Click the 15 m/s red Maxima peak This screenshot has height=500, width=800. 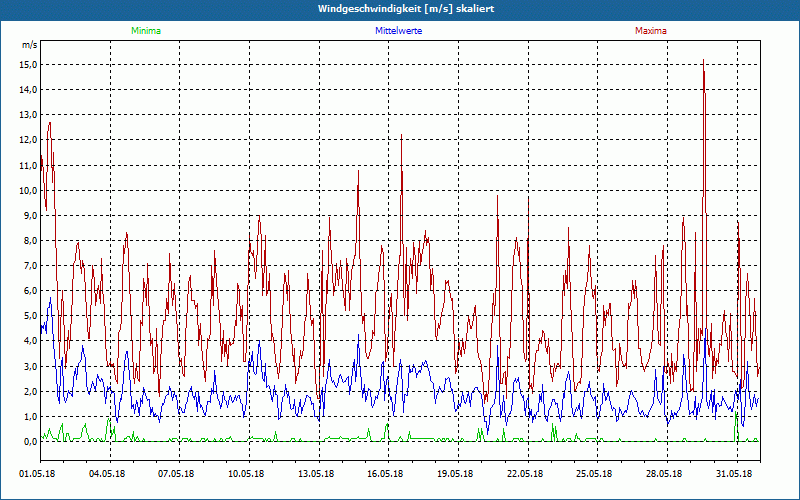coord(704,60)
